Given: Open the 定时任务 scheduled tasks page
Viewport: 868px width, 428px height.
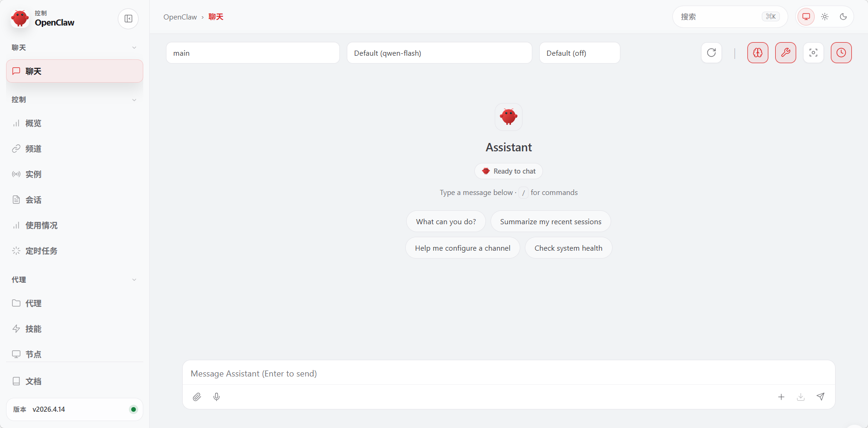Looking at the screenshot, I should pos(75,251).
